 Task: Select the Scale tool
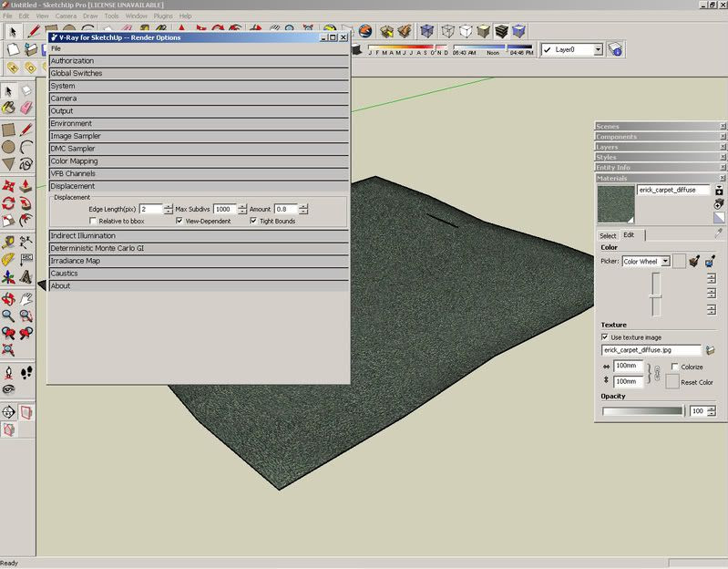coord(8,220)
